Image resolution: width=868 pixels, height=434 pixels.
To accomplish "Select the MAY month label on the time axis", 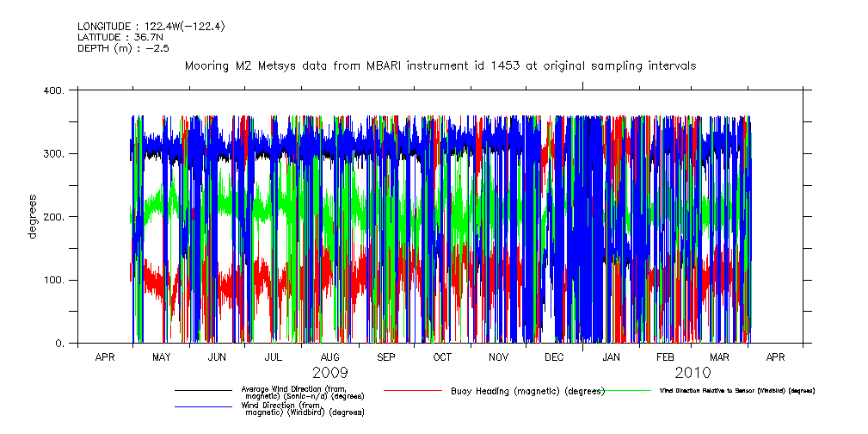I will coord(161,356).
